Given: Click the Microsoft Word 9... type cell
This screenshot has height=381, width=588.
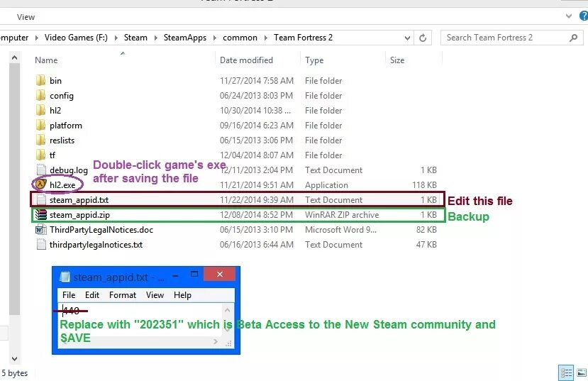Looking at the screenshot, I should (340, 230).
